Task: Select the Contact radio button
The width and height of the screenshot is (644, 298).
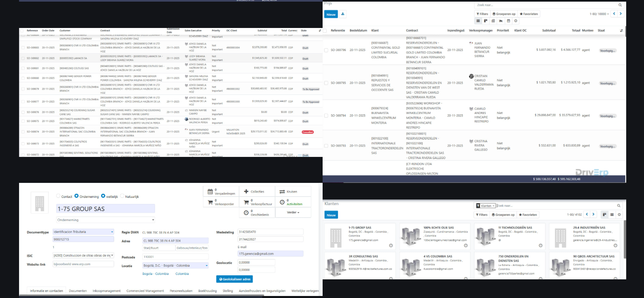Action: point(58,196)
